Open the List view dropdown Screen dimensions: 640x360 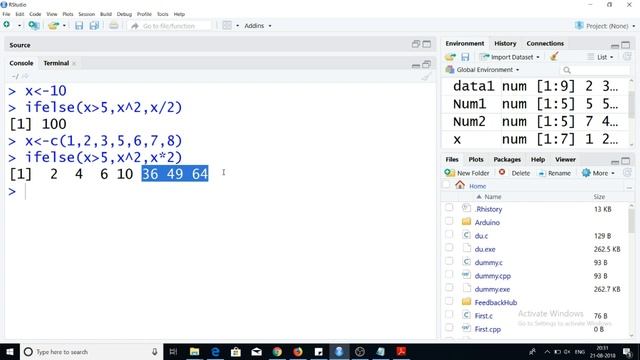pos(600,57)
